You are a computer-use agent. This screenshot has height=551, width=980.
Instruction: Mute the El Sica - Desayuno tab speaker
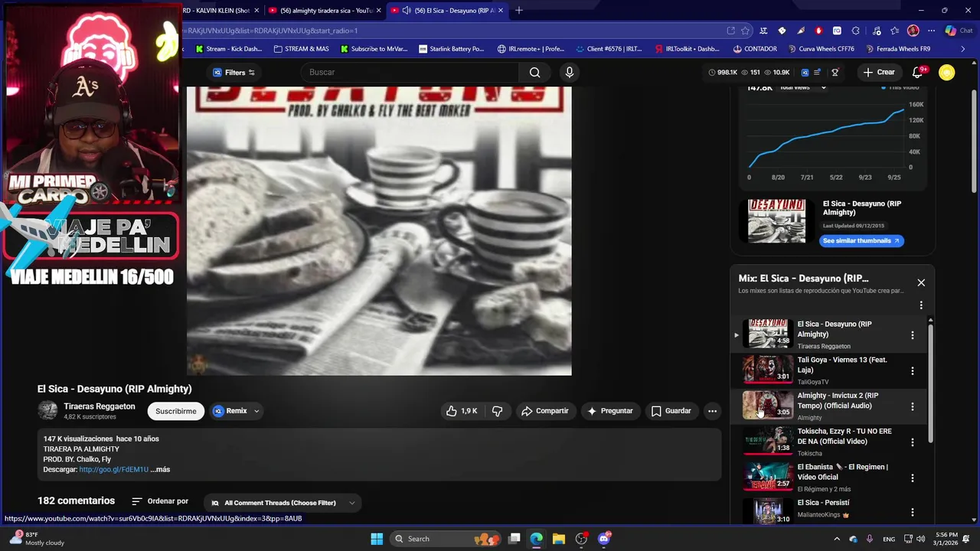click(407, 11)
